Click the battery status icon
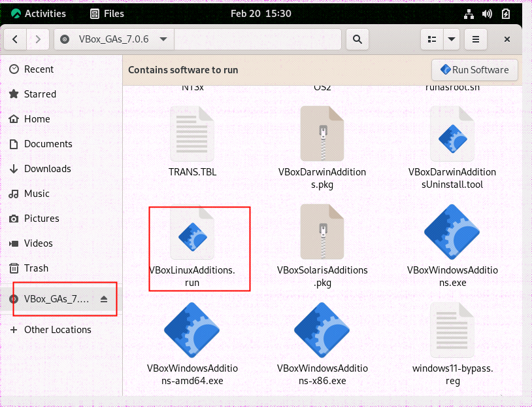The image size is (532, 407). point(506,14)
